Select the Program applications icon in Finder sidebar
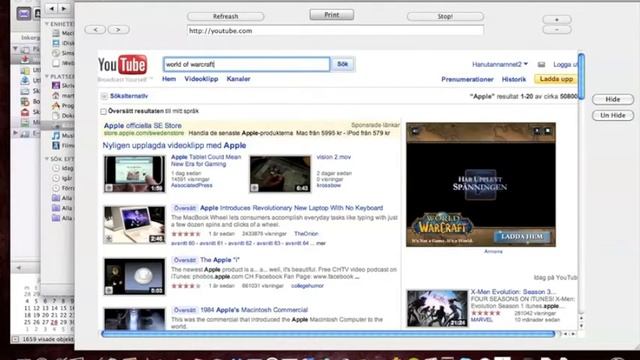 [x=56, y=106]
